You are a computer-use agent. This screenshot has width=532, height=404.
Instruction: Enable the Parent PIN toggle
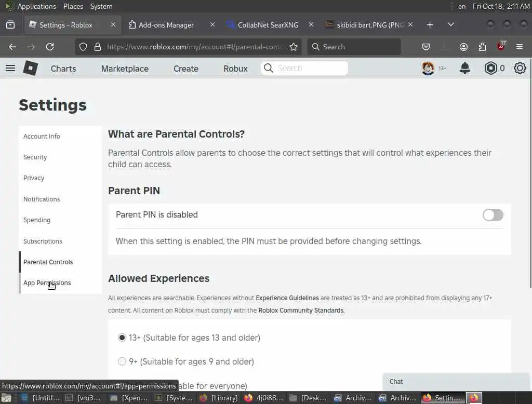[493, 214]
